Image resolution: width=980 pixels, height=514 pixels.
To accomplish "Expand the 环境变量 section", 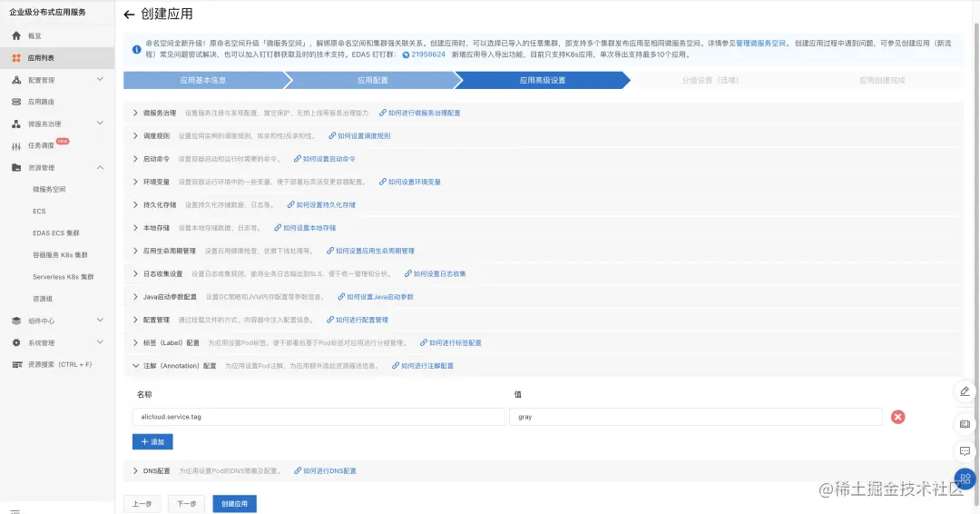I will pyautogui.click(x=135, y=182).
